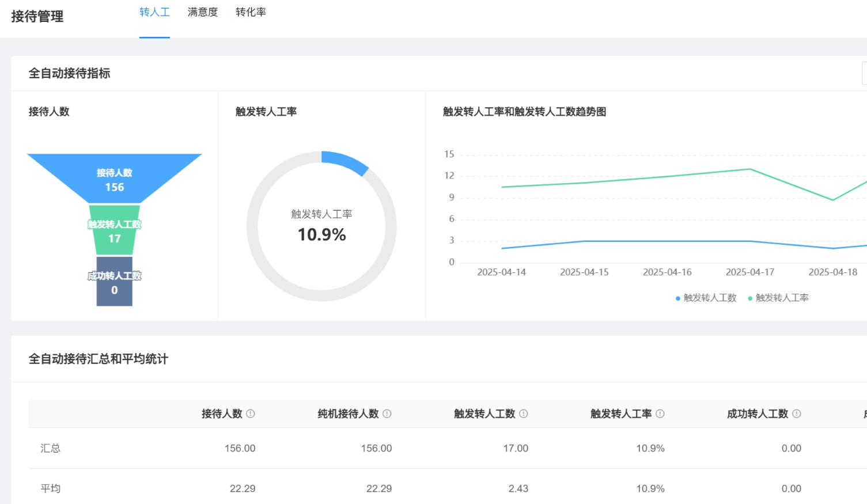The image size is (867, 504).
Task: Click the 2.43 cell in 平均 row
Action: (x=518, y=488)
